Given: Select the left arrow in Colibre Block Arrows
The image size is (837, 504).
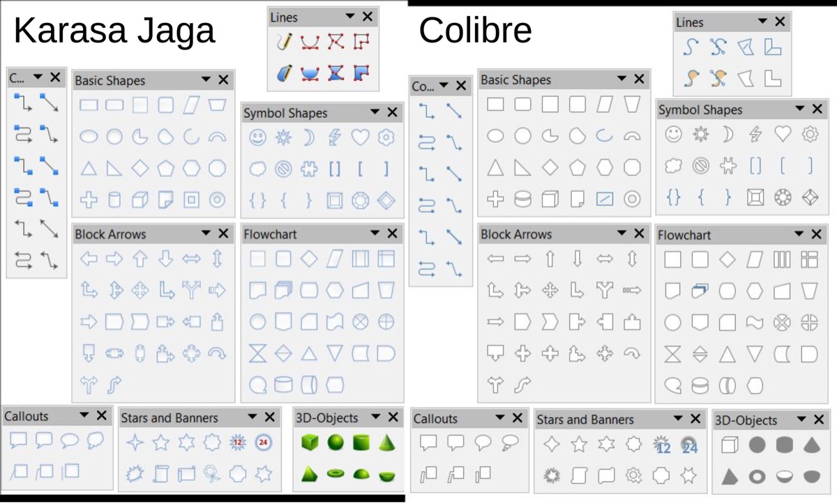Looking at the screenshot, I should click(x=495, y=259).
